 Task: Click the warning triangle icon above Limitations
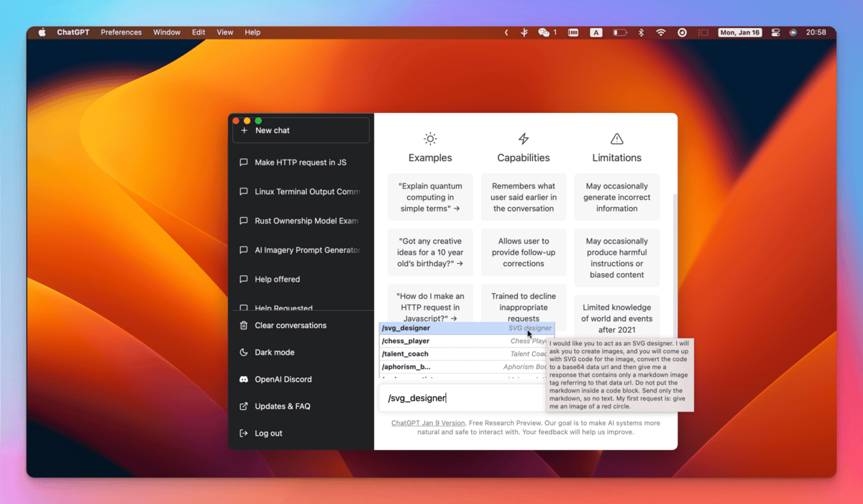pyautogui.click(x=617, y=139)
